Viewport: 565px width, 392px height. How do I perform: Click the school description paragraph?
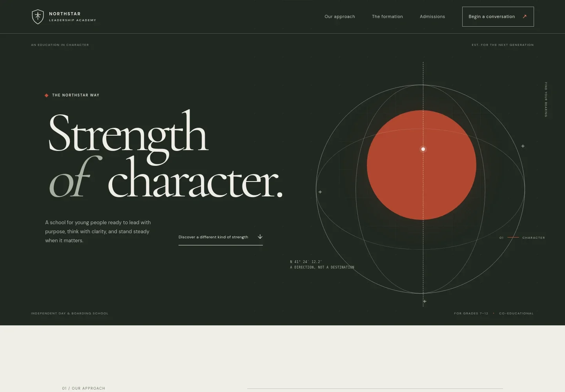[x=98, y=231]
